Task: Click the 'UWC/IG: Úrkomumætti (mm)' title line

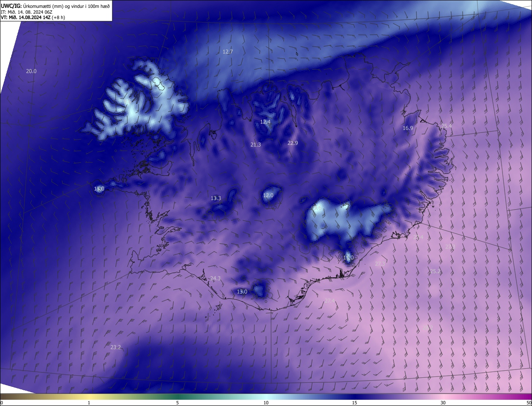Action: [x=55, y=5]
